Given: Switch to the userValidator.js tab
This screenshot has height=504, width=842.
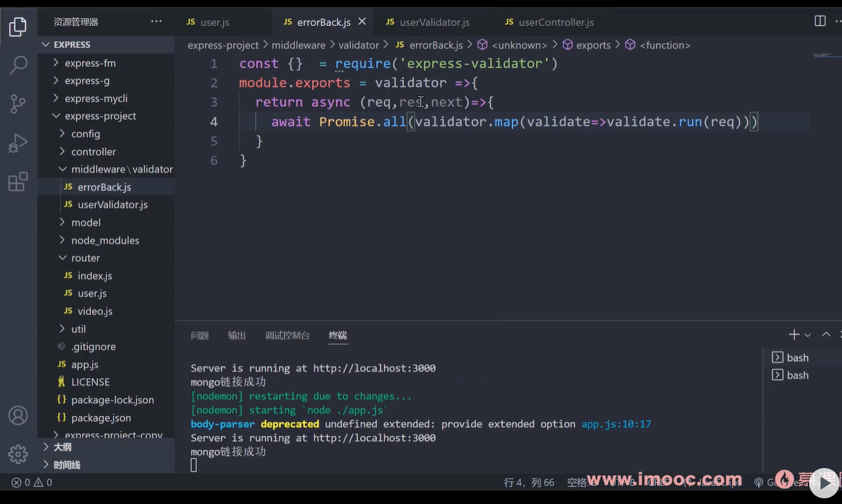Looking at the screenshot, I should [x=428, y=22].
